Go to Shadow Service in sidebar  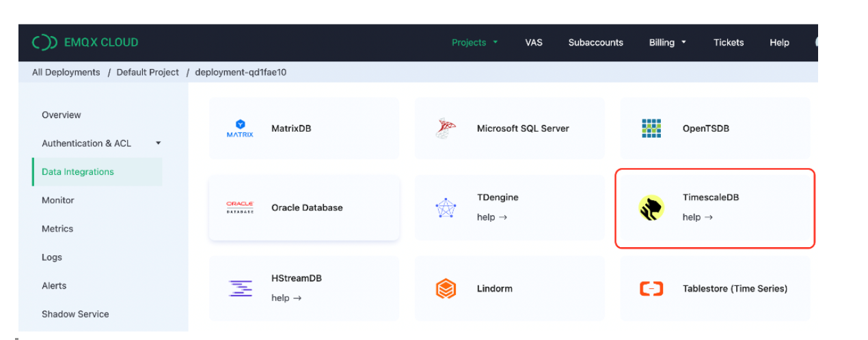pos(75,314)
